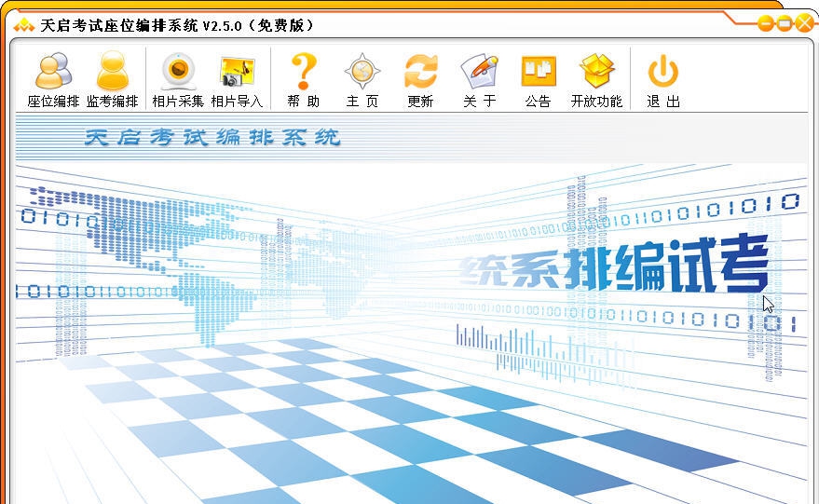Screen dimensions: 819x504
Task: Open 开放功能 box icon
Action: (596, 80)
